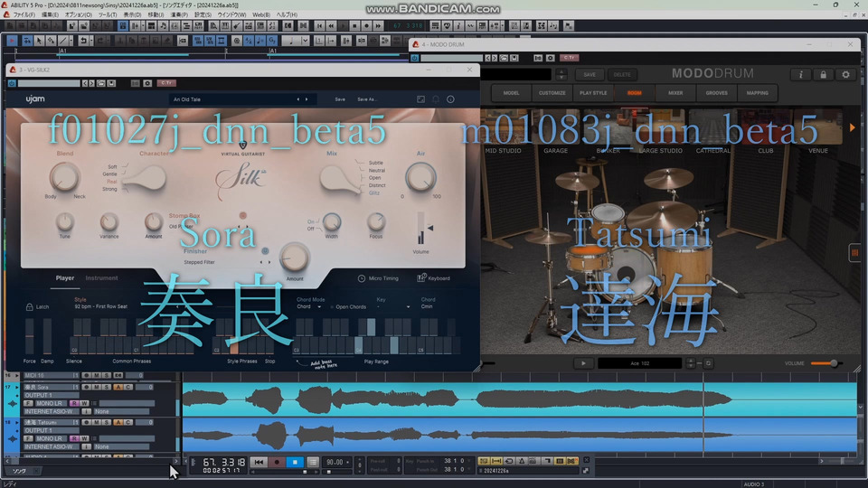The image size is (868, 488).
Task: Solo the Tatsumi track
Action: pos(107,423)
